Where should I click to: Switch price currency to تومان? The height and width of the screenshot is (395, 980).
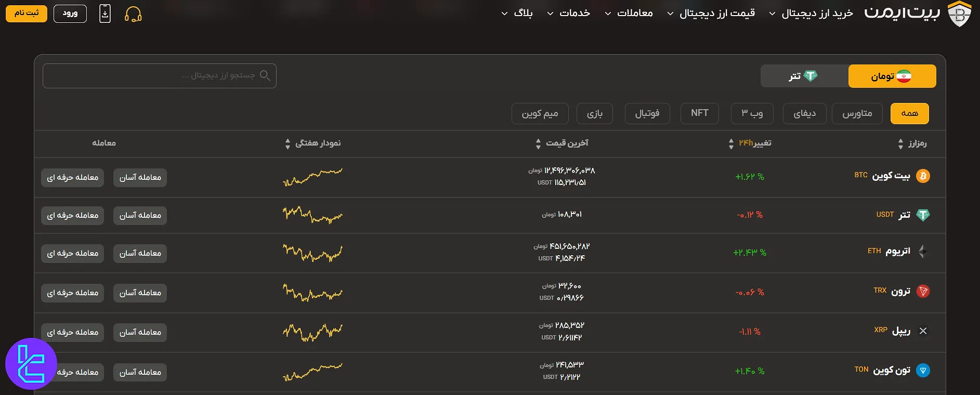click(x=892, y=76)
